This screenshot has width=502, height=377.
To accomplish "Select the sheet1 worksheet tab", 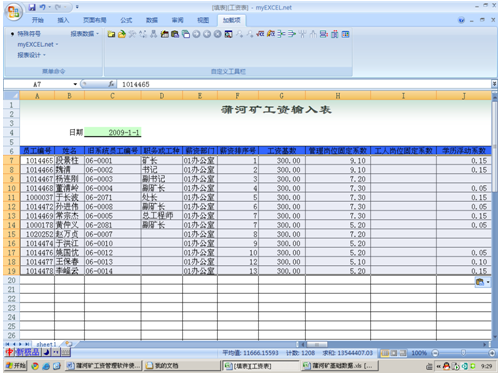I will [x=46, y=344].
